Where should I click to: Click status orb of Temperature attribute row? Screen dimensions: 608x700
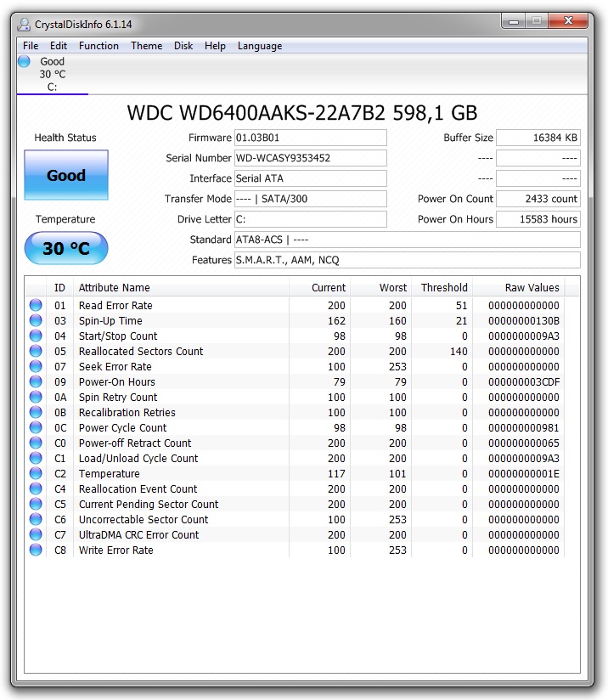(x=36, y=473)
